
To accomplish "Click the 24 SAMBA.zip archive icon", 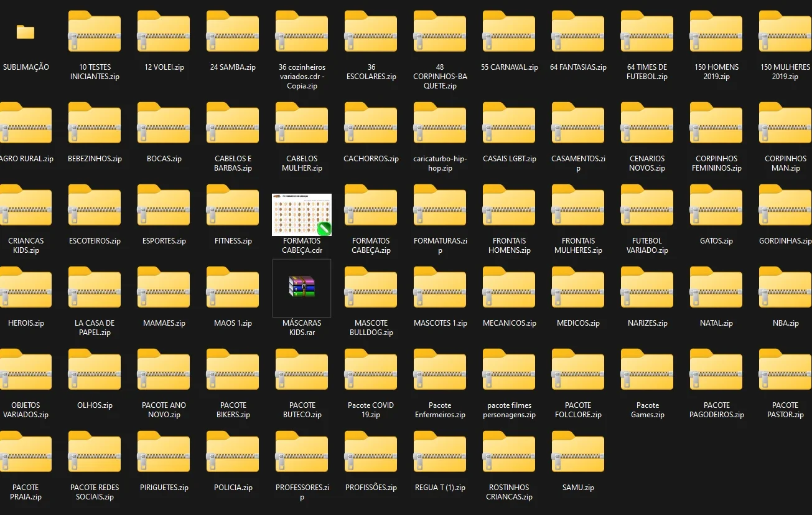I will (233, 31).
